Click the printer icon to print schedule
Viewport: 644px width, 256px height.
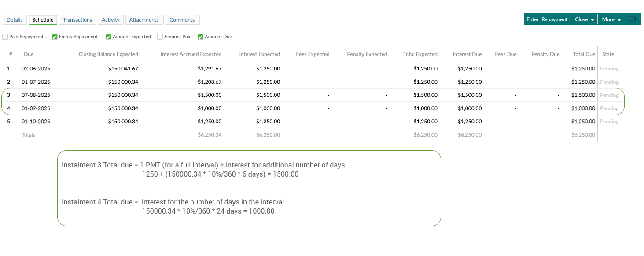(632, 19)
